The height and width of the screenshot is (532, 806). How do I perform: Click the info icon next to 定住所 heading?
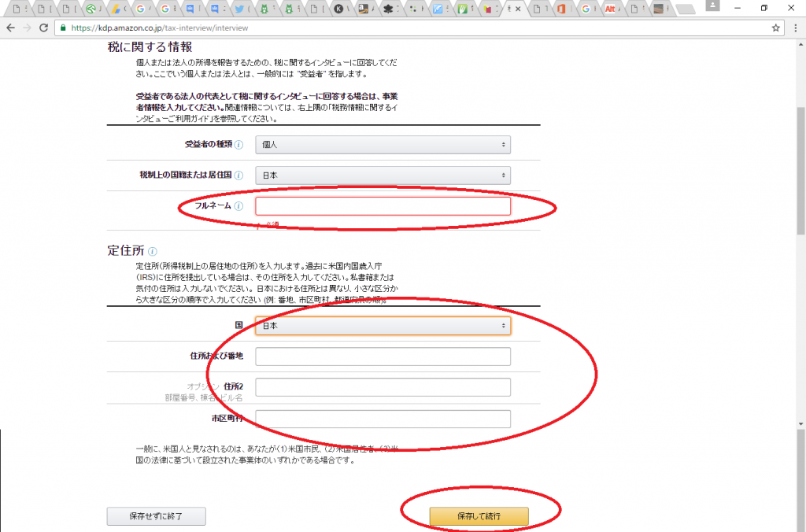coord(153,251)
